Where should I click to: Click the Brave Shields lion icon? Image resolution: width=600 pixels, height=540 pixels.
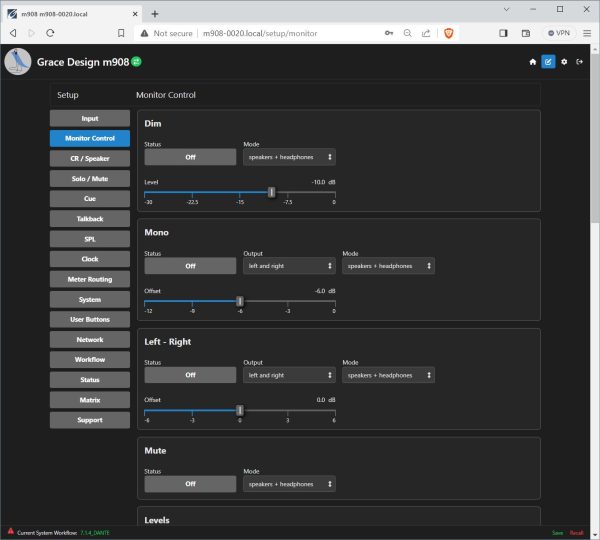click(x=448, y=33)
